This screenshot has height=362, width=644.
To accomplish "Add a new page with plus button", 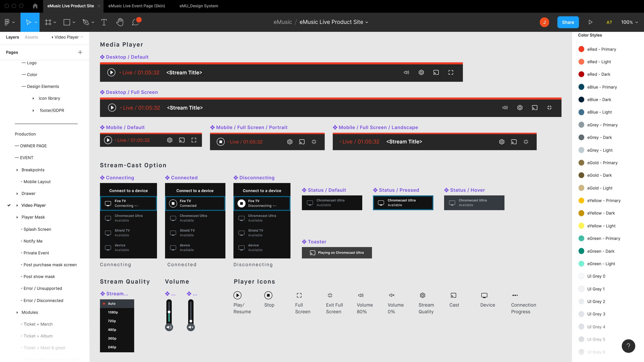I will [x=80, y=52].
